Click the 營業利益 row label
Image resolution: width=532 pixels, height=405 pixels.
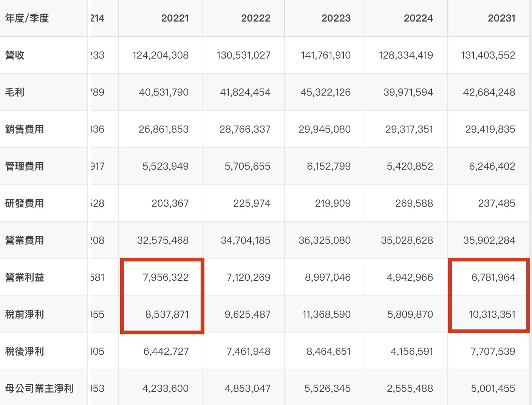click(x=25, y=277)
